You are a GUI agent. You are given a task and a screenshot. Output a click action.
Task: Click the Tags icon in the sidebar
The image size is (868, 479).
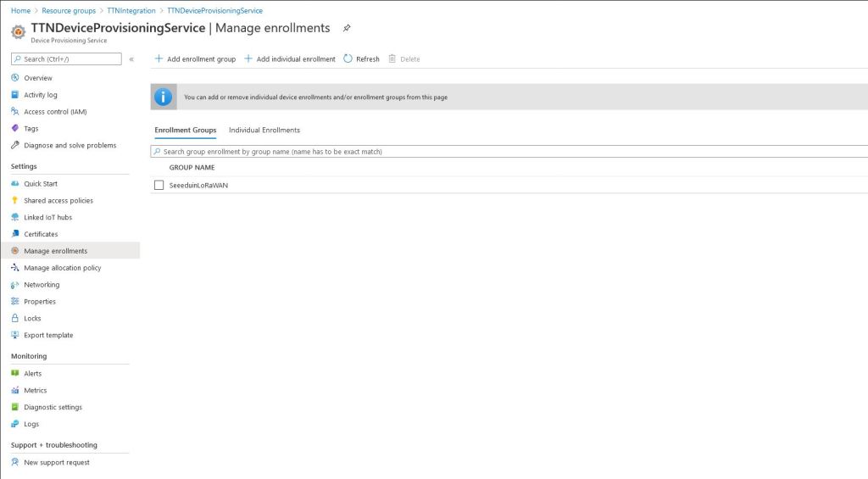click(14, 129)
